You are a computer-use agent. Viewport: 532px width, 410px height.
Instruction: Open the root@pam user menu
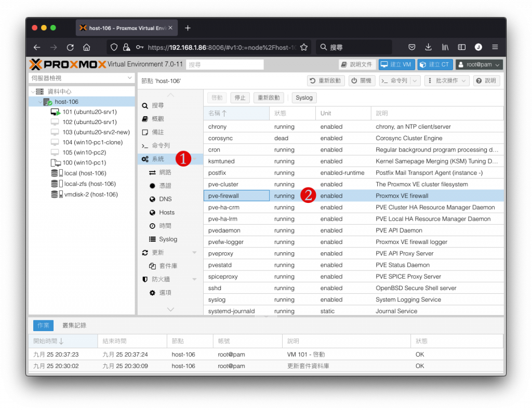click(478, 64)
